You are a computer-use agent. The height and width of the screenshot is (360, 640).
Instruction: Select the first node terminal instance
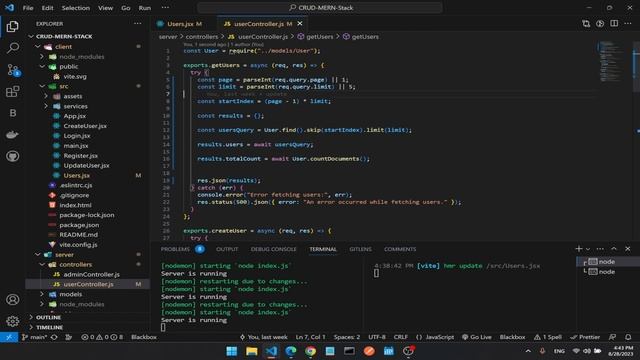[x=607, y=262]
